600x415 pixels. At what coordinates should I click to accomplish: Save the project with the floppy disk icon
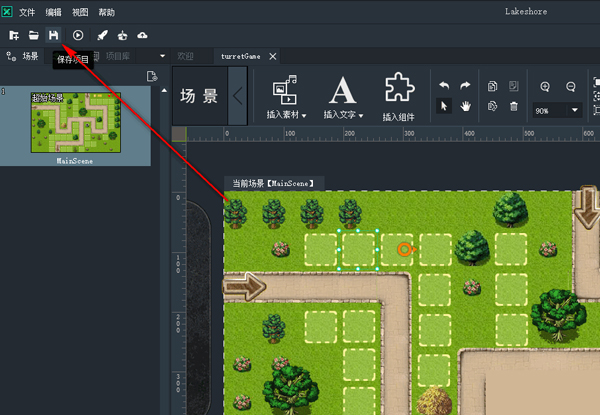(x=54, y=35)
